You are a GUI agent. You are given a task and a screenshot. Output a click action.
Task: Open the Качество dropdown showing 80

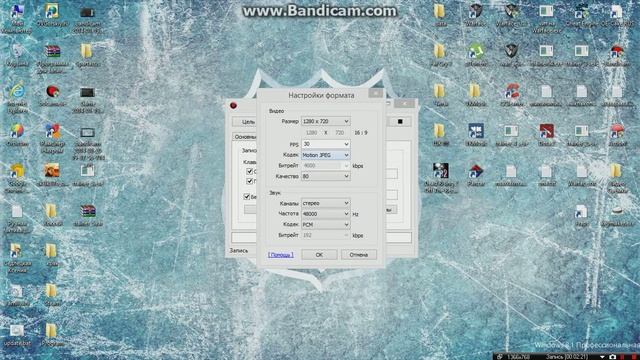[x=325, y=176]
